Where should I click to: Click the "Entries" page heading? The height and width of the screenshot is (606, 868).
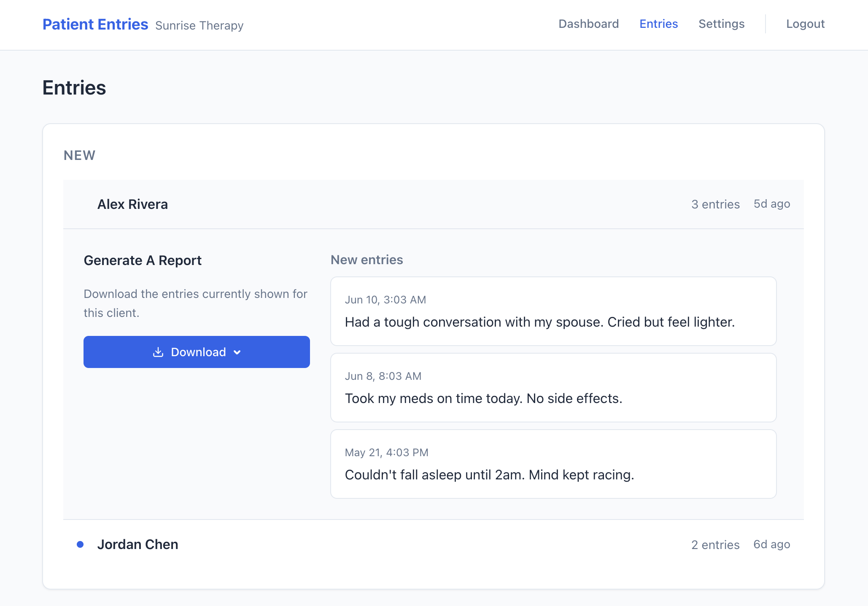[74, 88]
